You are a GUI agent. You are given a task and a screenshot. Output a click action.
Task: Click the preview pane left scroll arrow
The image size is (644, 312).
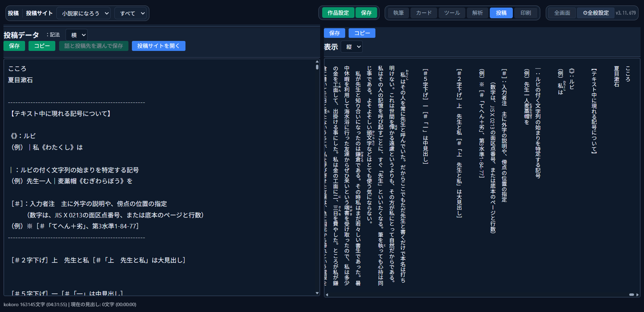pyautogui.click(x=327, y=295)
